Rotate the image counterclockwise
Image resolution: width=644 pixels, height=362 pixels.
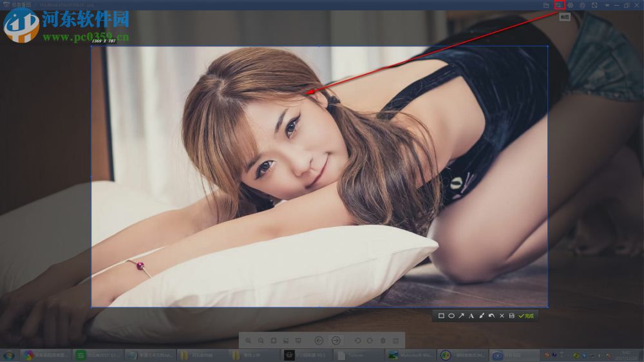pyautogui.click(x=357, y=341)
